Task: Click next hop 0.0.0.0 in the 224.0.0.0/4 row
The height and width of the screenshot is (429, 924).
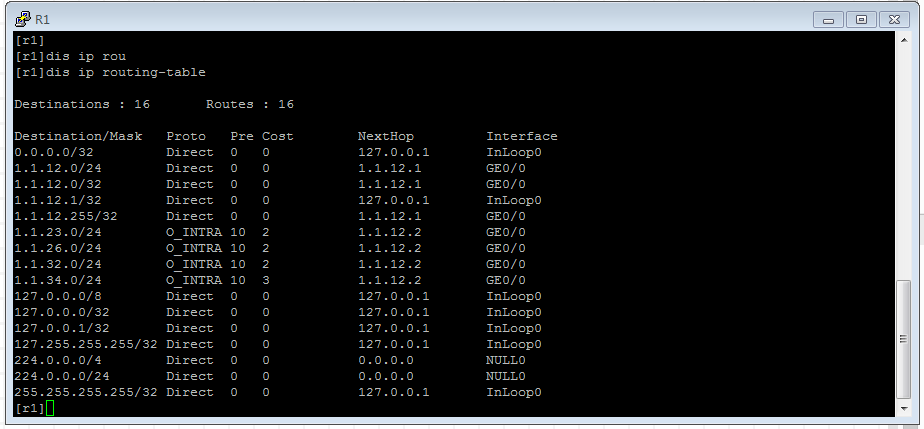Action: click(386, 360)
